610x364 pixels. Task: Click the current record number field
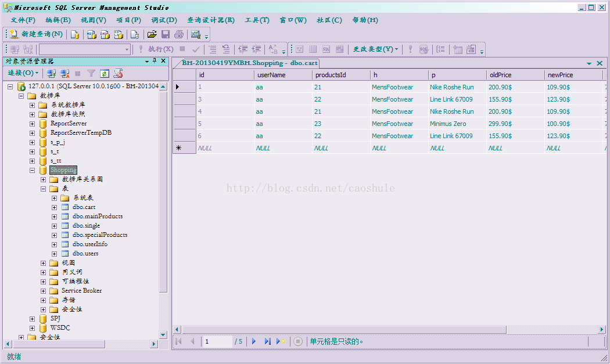click(x=217, y=341)
